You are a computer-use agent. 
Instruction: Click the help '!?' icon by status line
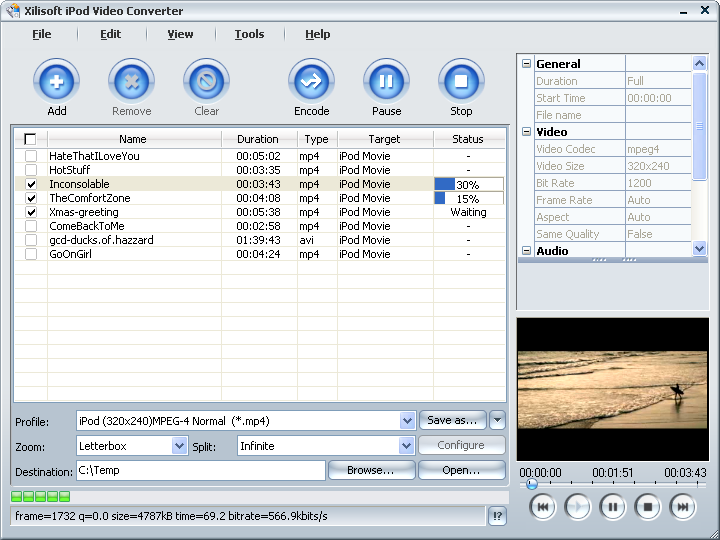tap(497, 516)
